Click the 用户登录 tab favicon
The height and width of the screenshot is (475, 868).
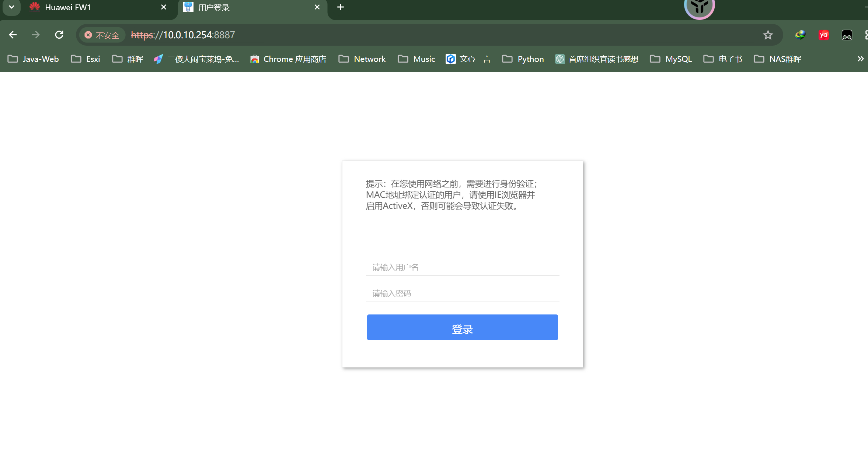pos(188,7)
